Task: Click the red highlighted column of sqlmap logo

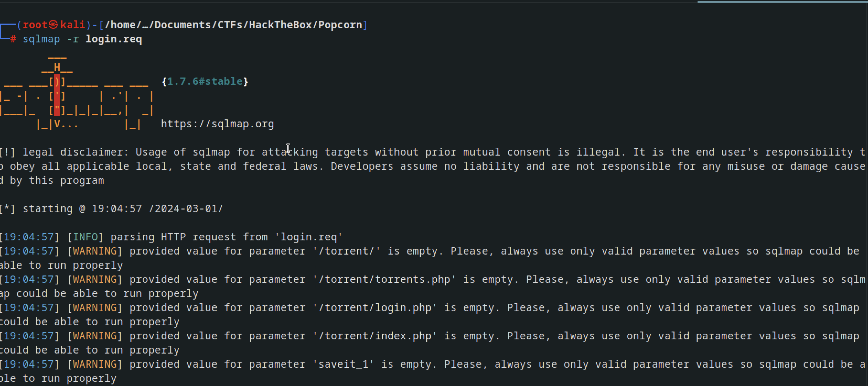Action: (57, 96)
